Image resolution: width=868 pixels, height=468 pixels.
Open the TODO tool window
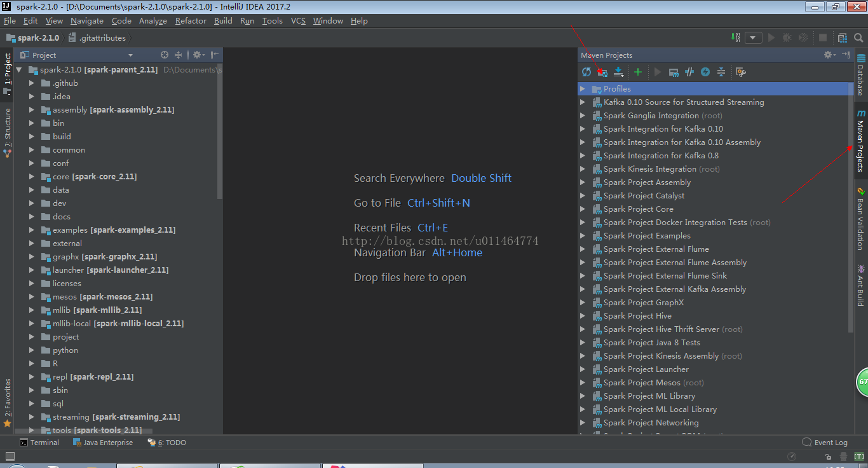pyautogui.click(x=167, y=443)
